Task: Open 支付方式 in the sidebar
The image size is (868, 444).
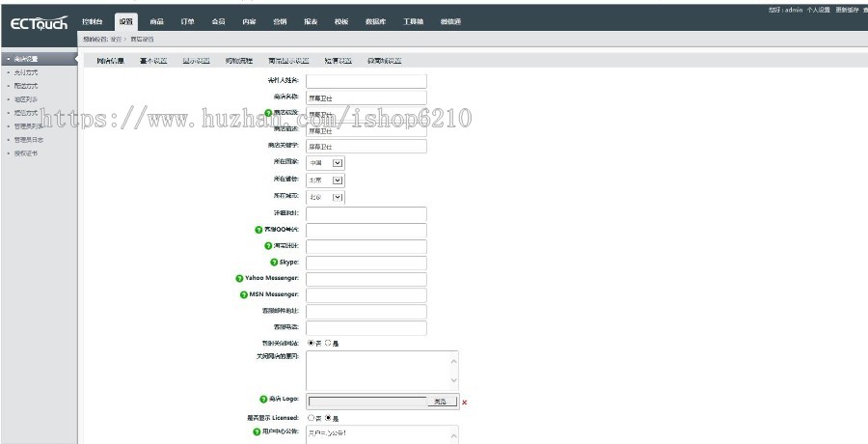Action: (26, 72)
